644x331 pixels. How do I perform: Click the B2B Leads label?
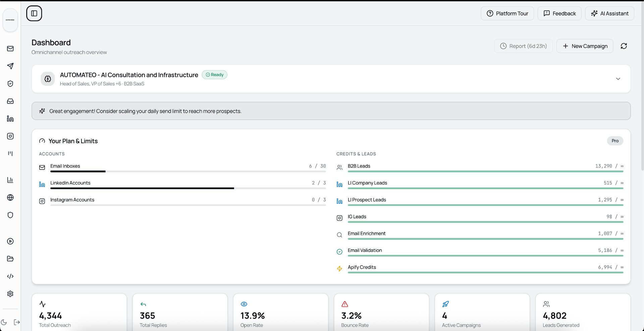(x=359, y=166)
